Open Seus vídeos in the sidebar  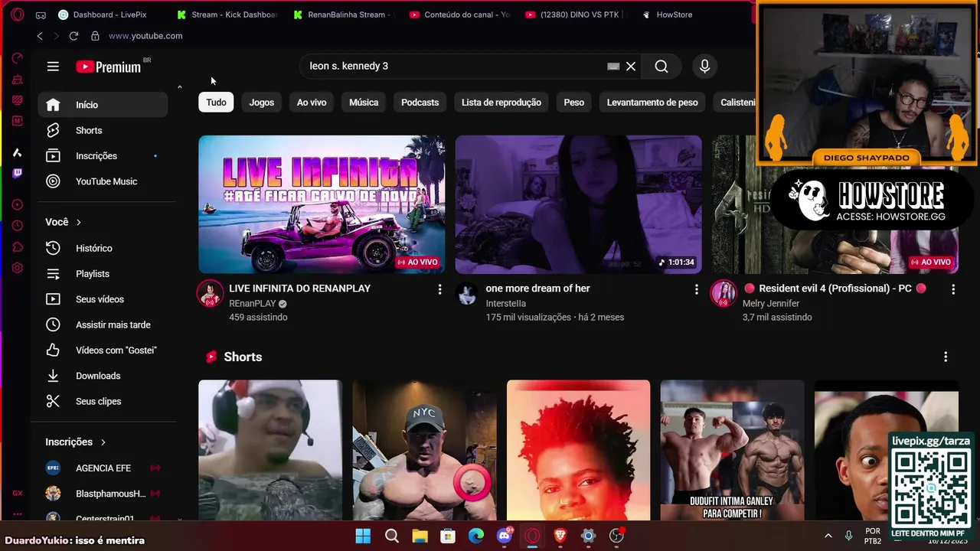tap(103, 299)
